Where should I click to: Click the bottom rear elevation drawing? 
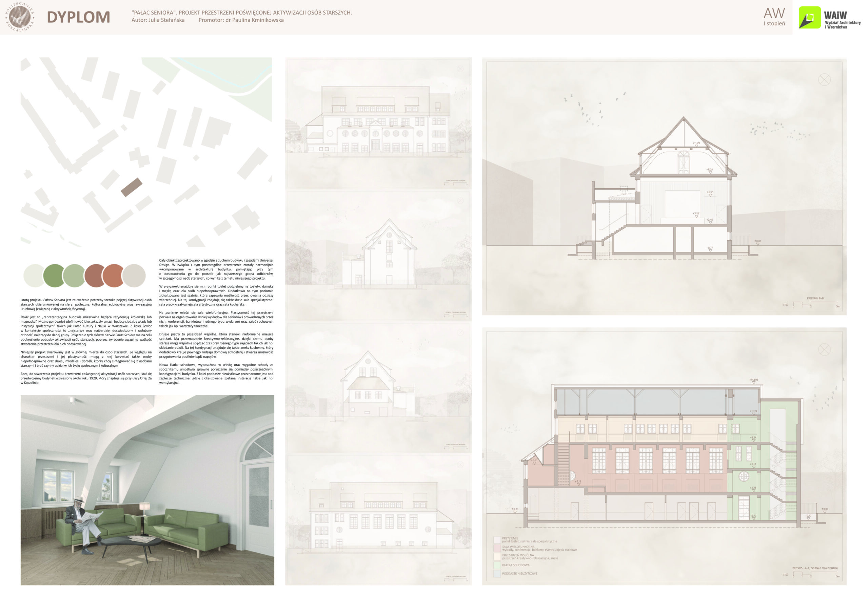click(x=378, y=519)
